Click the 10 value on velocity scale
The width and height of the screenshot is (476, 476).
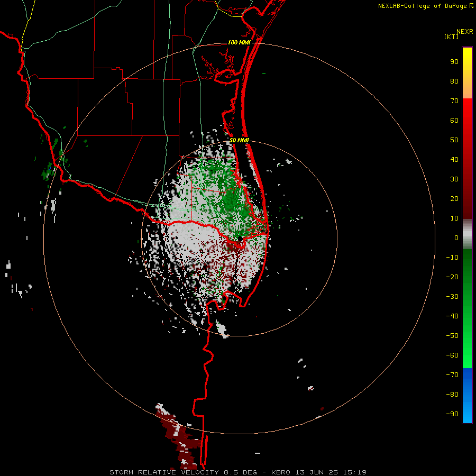tap(454, 218)
